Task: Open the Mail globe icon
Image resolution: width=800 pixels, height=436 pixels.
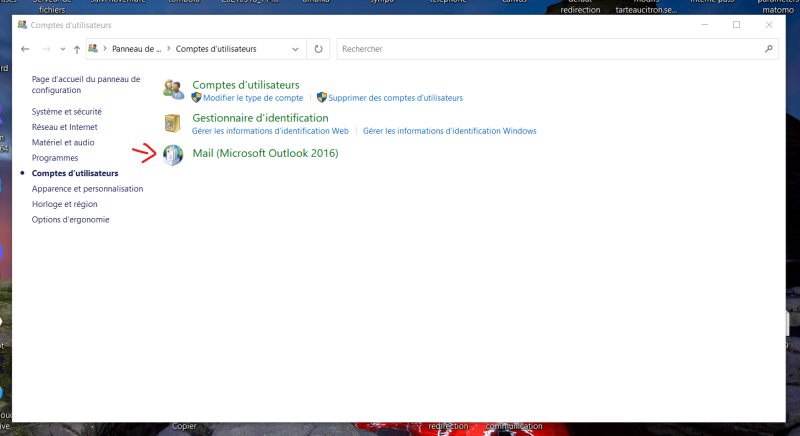Action: tap(173, 155)
